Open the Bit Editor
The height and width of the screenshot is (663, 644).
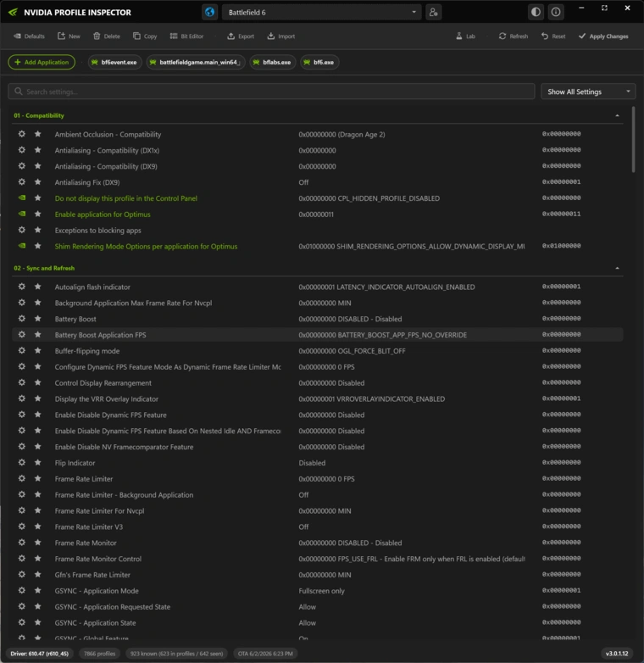[x=186, y=36]
